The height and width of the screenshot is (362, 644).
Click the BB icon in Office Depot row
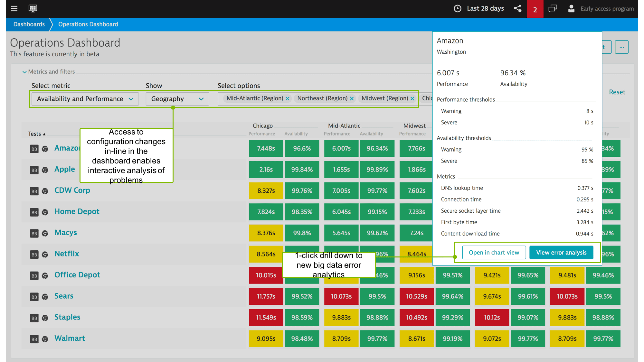[34, 275]
